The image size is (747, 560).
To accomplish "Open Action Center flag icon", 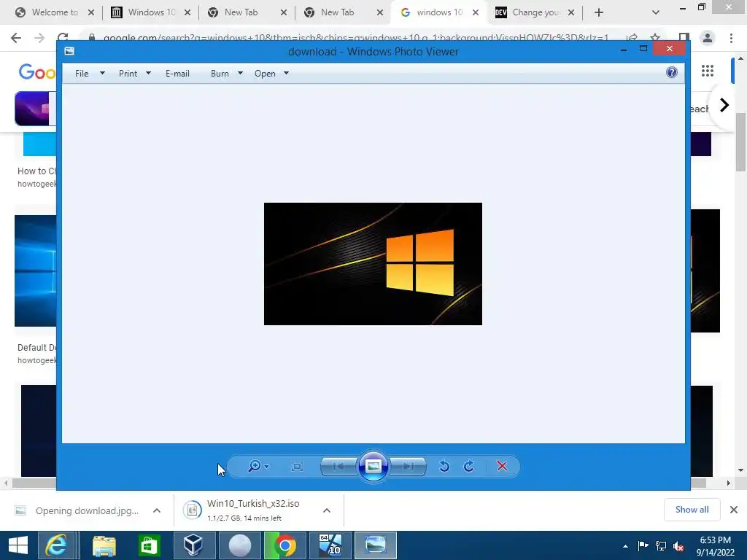I will (x=643, y=546).
